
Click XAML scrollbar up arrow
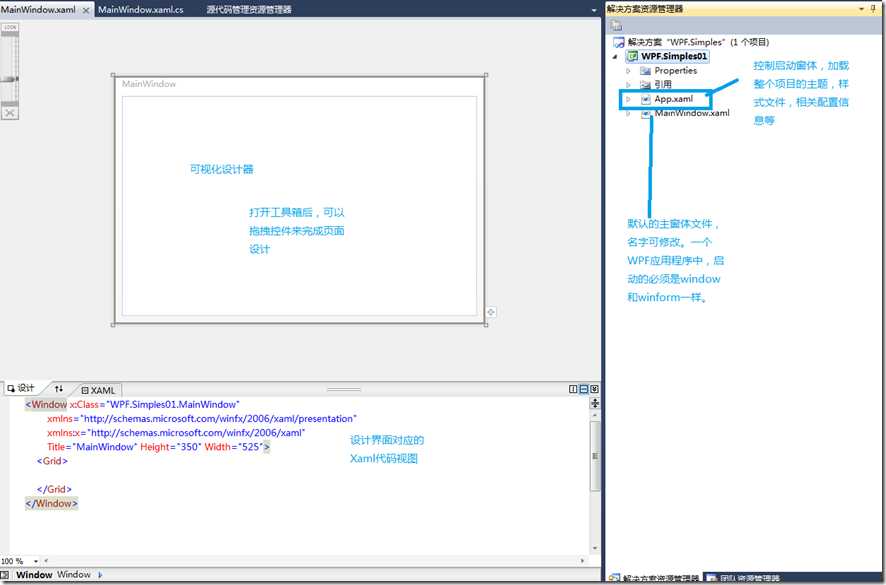pyautogui.click(x=595, y=415)
